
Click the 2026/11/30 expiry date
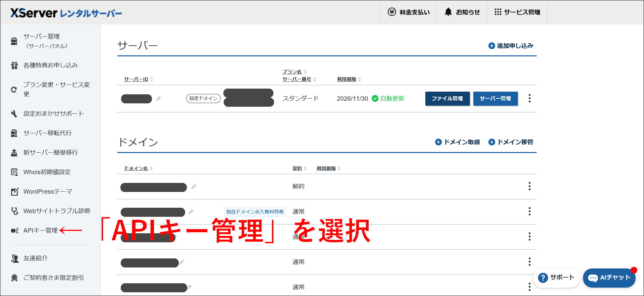click(x=353, y=98)
